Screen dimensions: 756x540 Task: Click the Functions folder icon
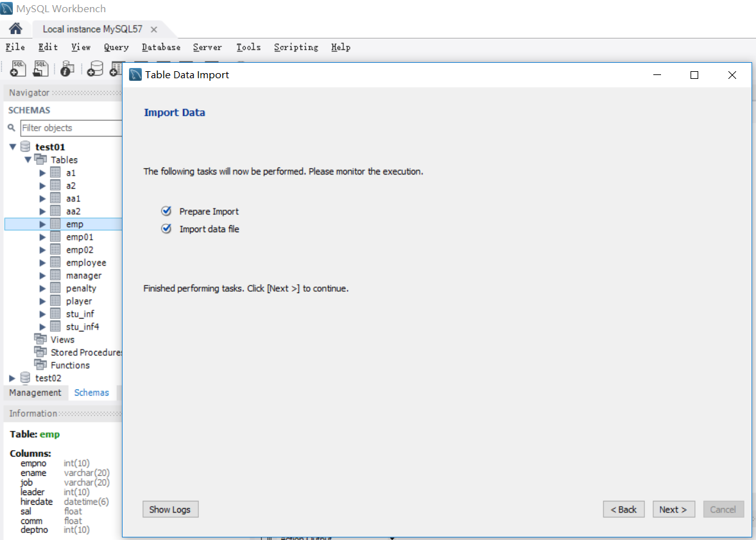coord(41,365)
